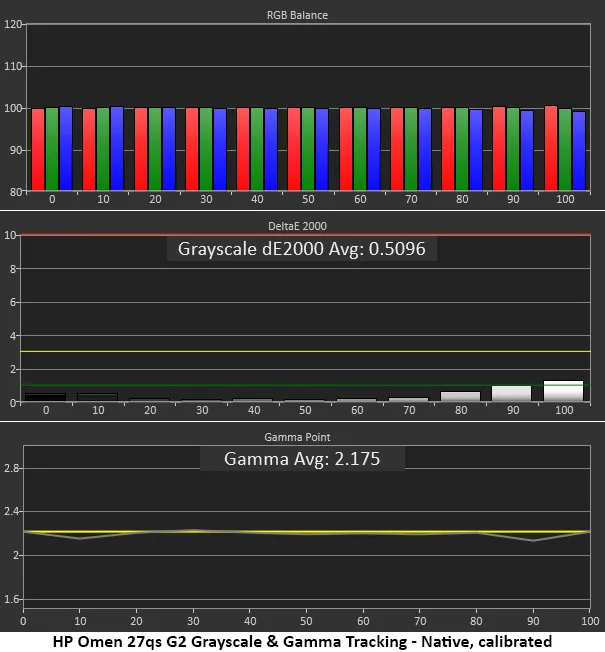The image size is (605, 652).
Task: Select the blue bar at level 30 in RGB Balance
Action: tap(219, 149)
